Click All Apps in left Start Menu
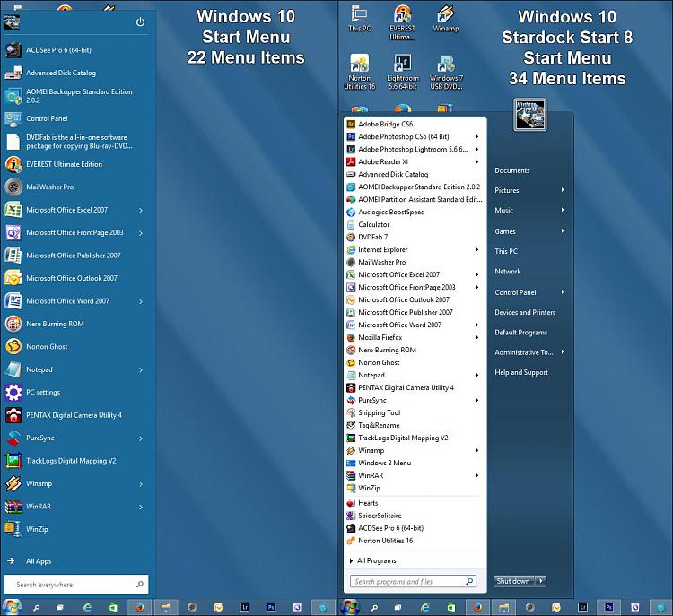Viewport: 673px width, 616px height. click(x=39, y=561)
